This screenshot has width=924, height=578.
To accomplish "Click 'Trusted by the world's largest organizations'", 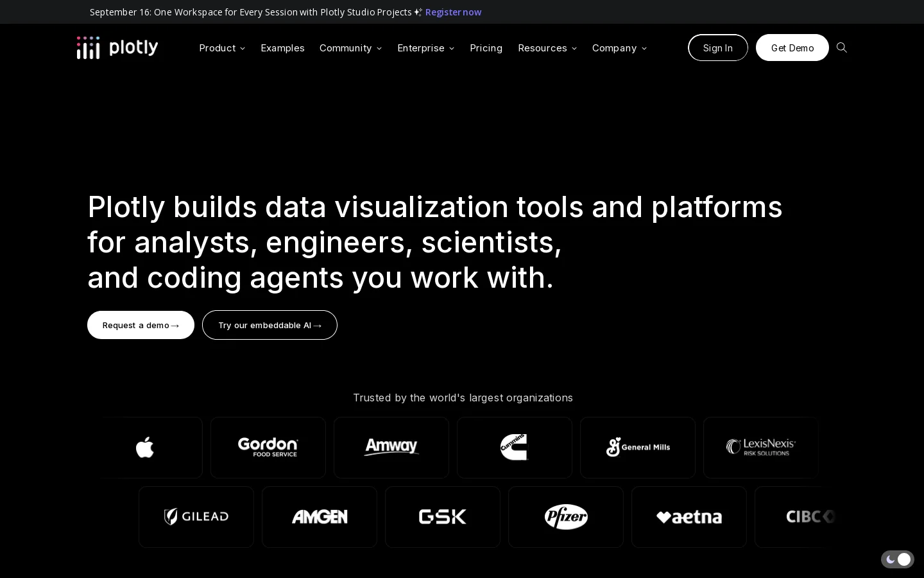I will [x=463, y=398].
